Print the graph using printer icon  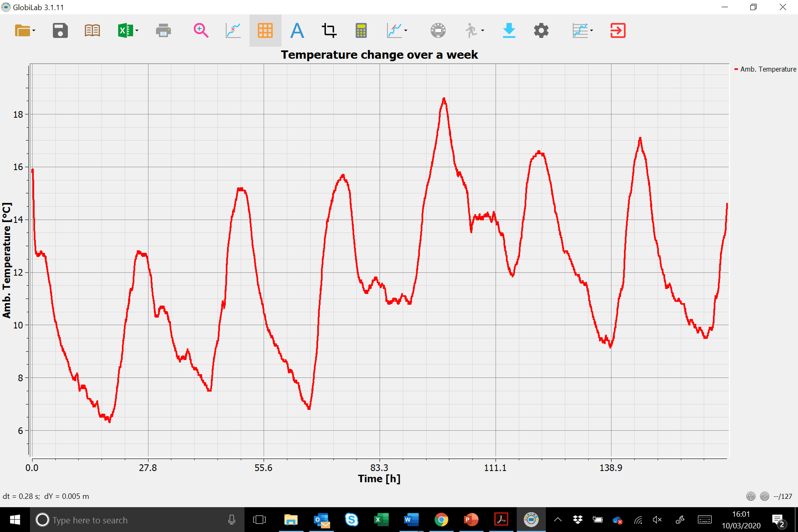click(x=163, y=31)
